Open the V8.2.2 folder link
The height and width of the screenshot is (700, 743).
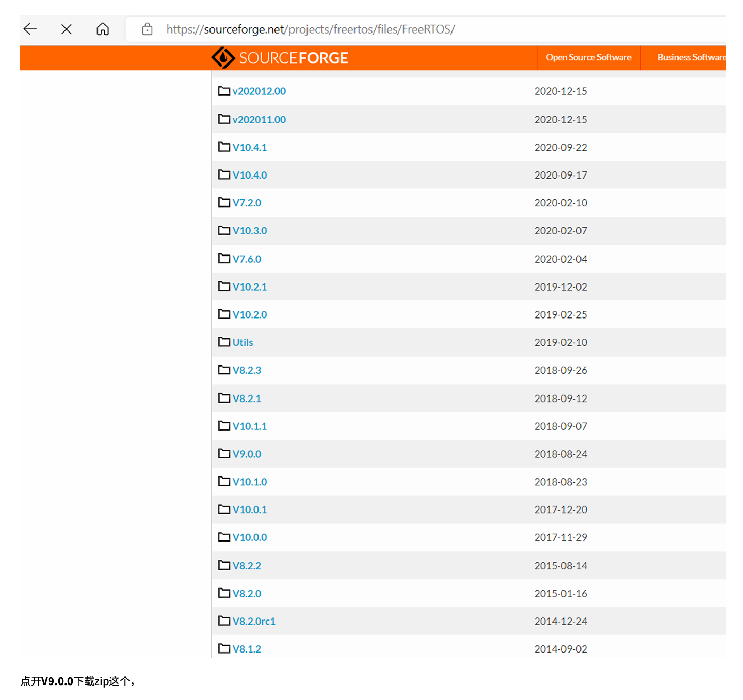[x=247, y=566]
